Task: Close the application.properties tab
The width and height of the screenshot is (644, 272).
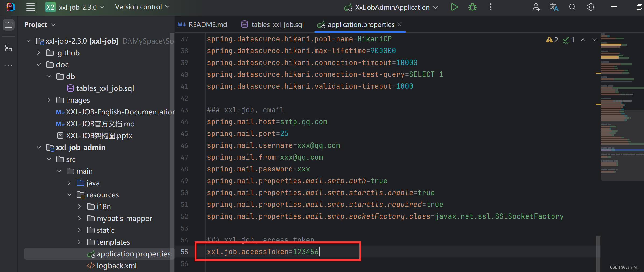Action: pos(400,24)
